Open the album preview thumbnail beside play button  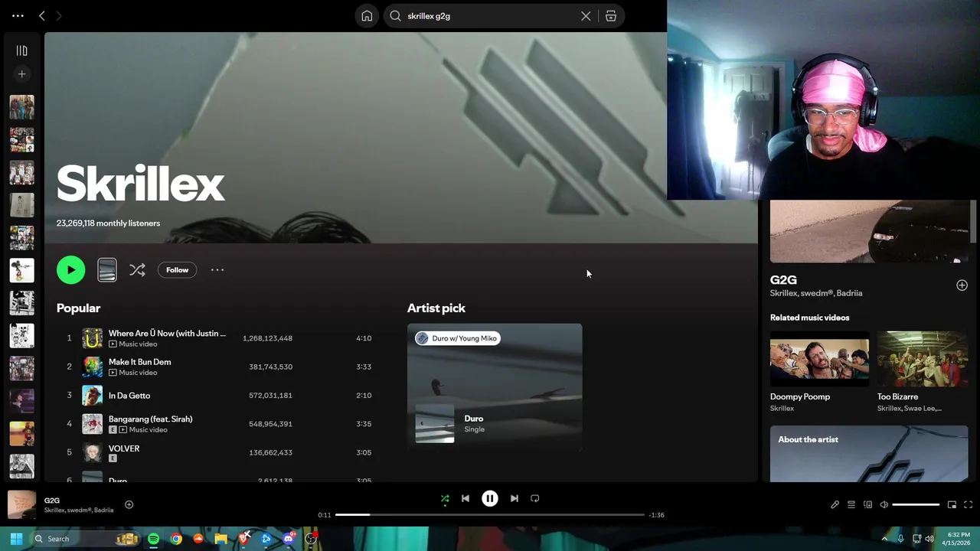coord(107,269)
